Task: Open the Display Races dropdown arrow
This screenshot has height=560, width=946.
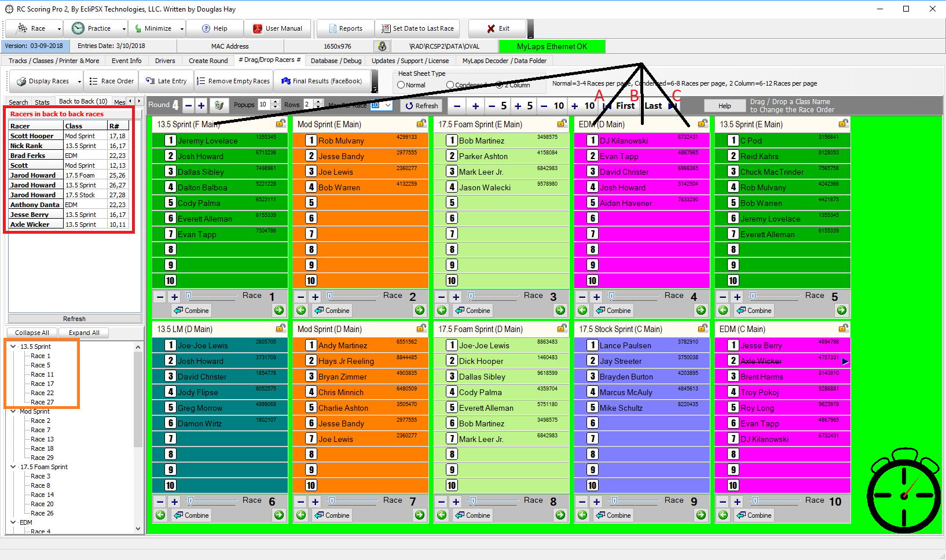Action: click(79, 82)
